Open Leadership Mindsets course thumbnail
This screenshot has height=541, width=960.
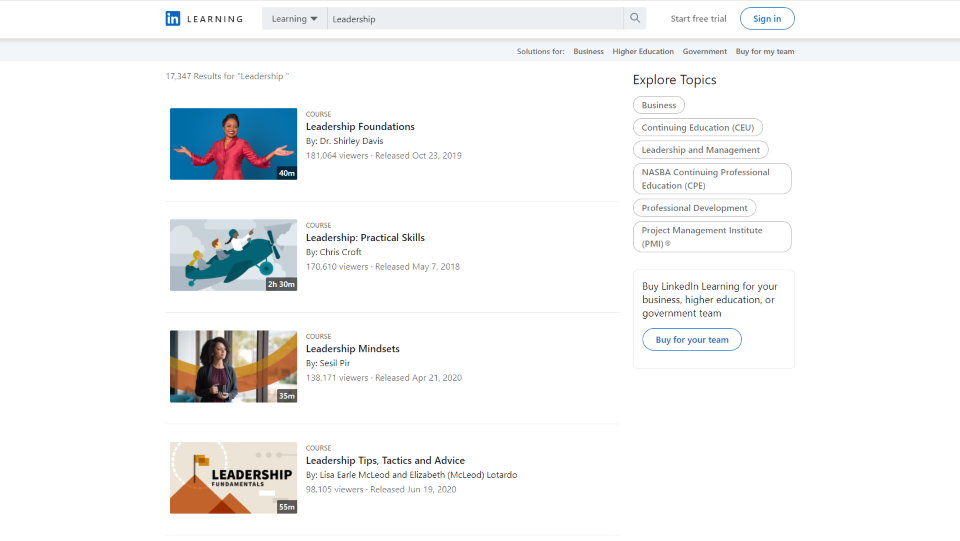tap(233, 367)
